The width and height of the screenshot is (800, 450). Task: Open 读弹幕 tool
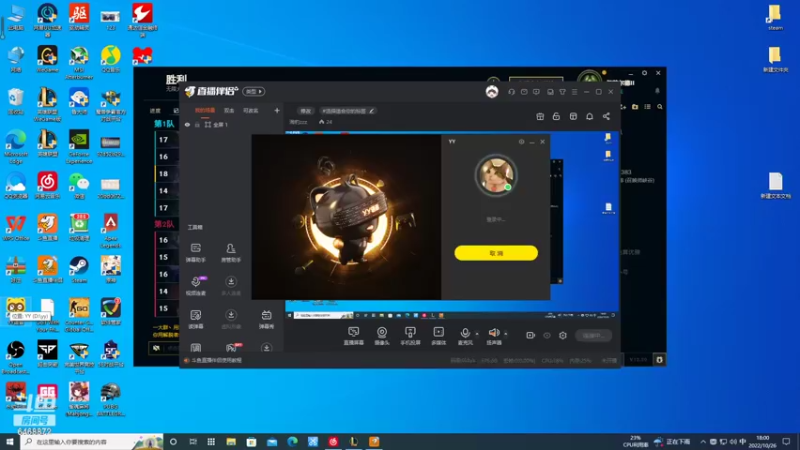click(195, 319)
